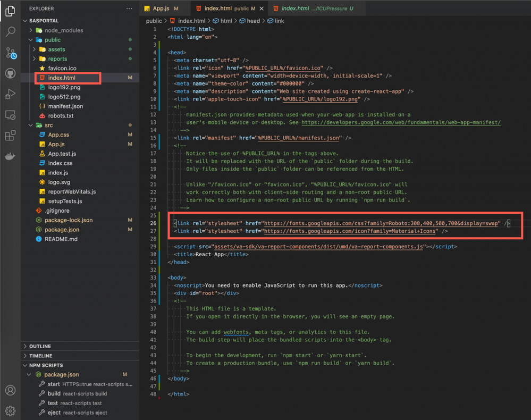This screenshot has width=531, height=420.
Task: Open Run and Debug view
Action: pos(10,95)
